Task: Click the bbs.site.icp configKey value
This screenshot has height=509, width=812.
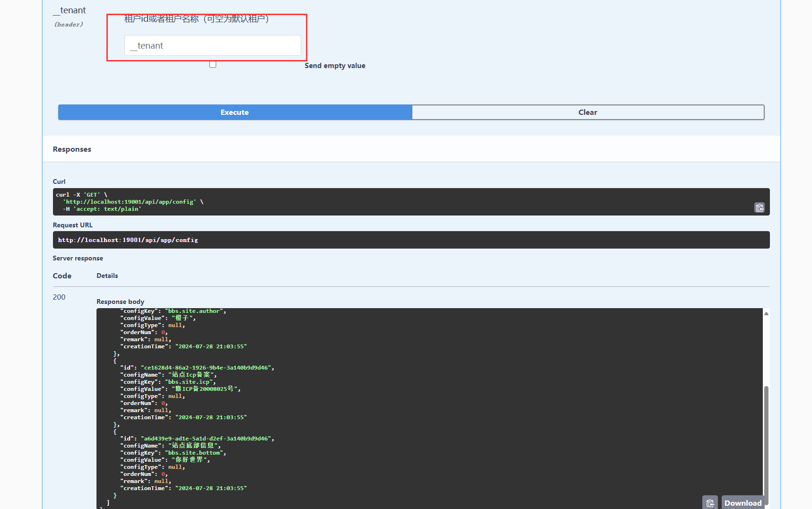Action: click(190, 382)
